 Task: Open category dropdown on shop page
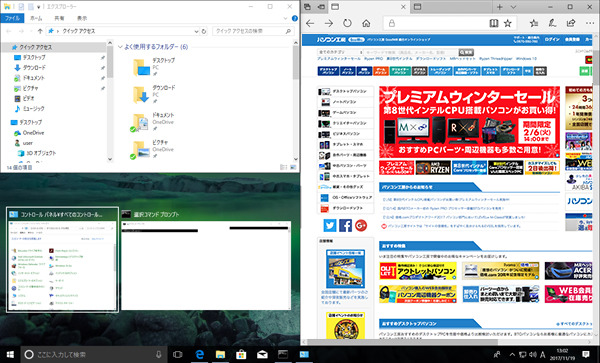coord(340,52)
